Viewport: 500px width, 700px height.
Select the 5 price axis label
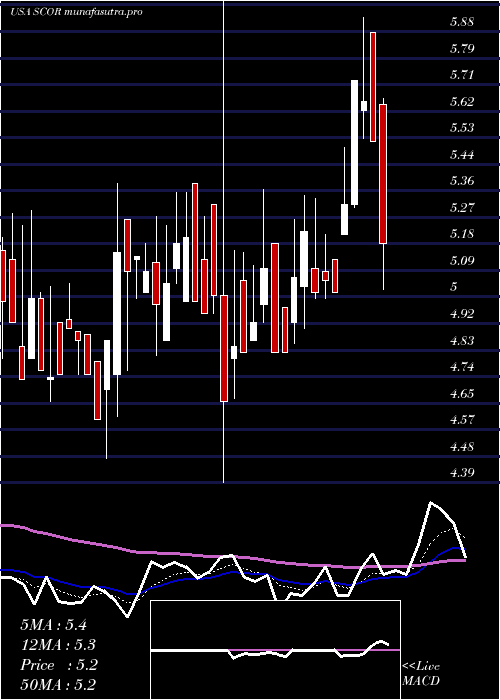coord(454,287)
